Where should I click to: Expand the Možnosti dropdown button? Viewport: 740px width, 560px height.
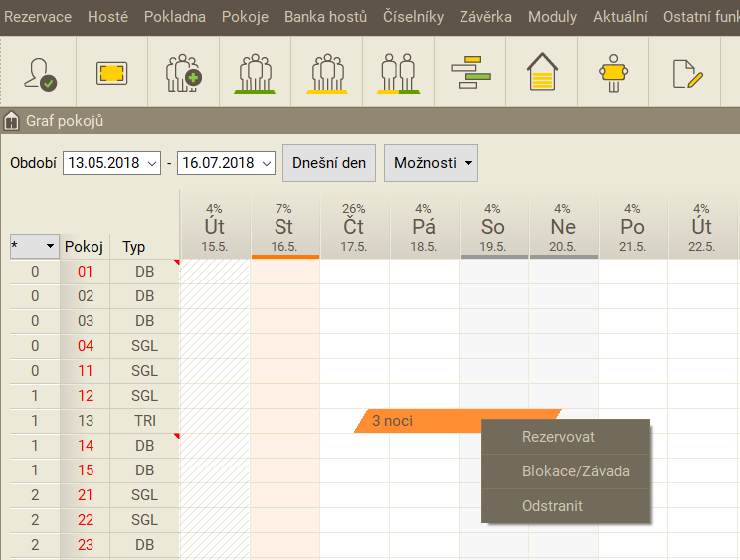[x=431, y=163]
